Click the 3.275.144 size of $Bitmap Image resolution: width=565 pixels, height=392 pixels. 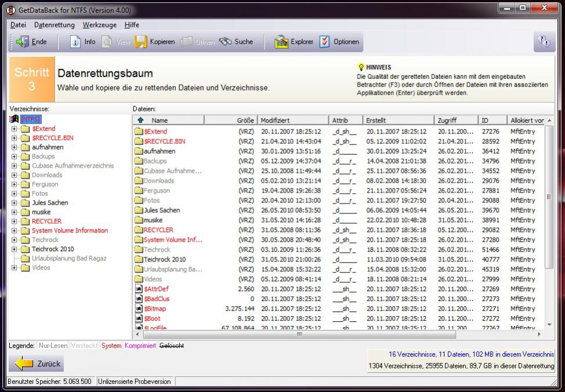240,308
